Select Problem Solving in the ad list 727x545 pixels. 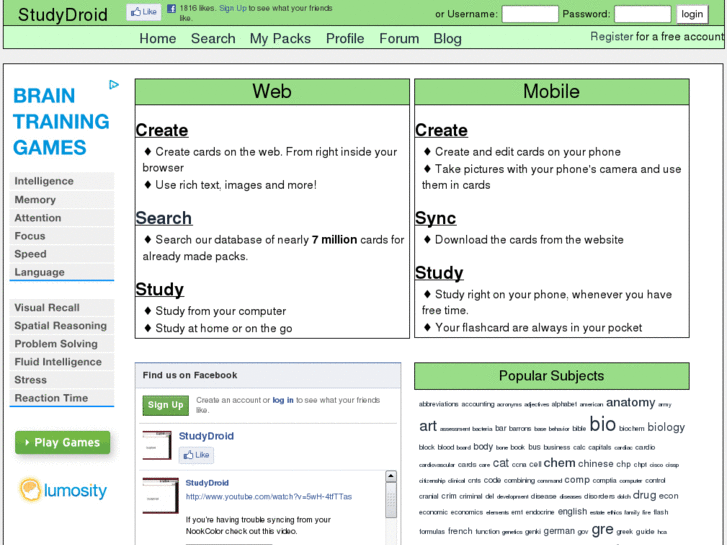pyautogui.click(x=62, y=344)
